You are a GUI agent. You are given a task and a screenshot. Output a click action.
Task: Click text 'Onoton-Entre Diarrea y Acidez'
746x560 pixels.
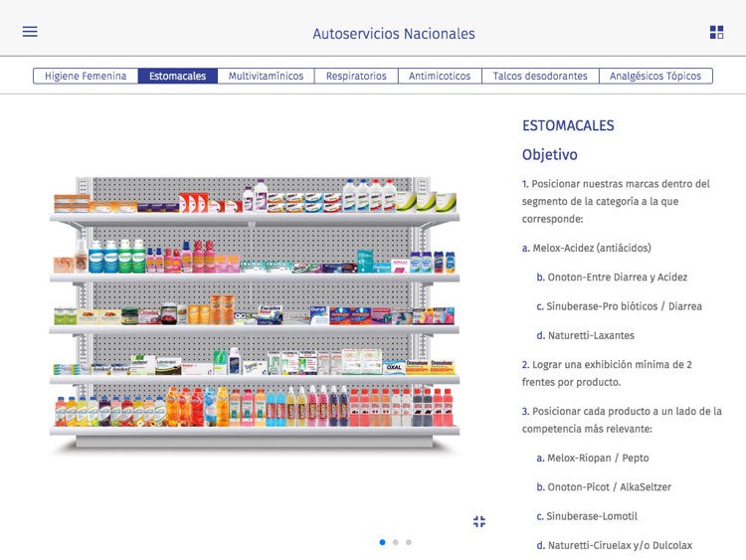point(618,277)
